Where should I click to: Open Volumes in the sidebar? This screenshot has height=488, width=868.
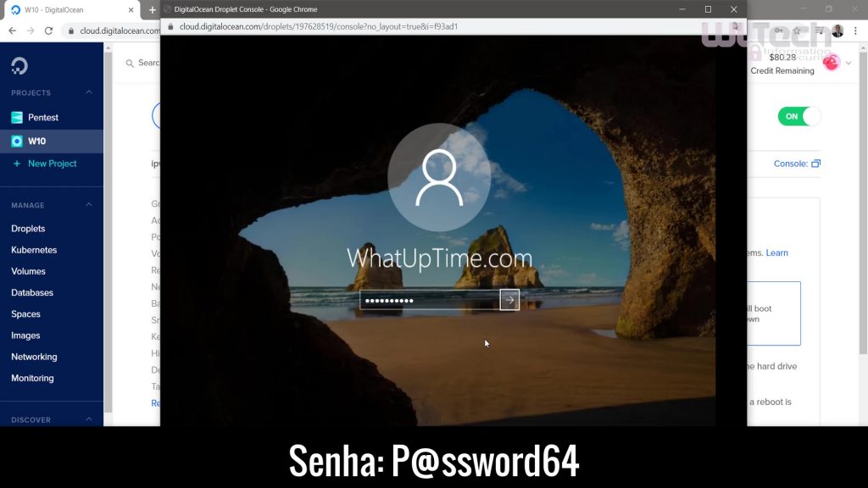pos(28,271)
